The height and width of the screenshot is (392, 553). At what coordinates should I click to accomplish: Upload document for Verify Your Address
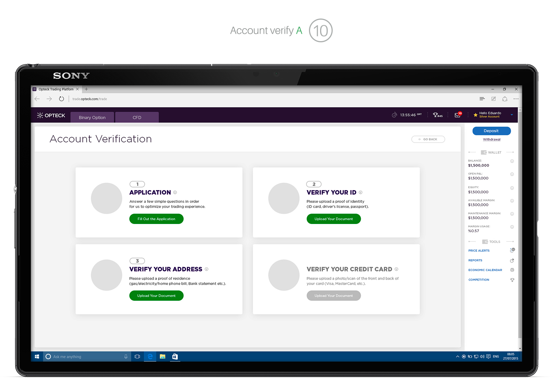[157, 296]
